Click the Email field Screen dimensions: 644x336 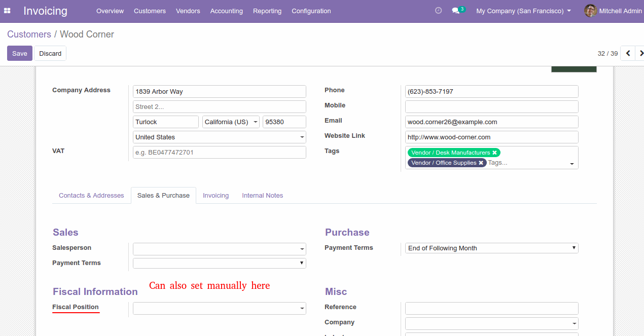(x=492, y=122)
